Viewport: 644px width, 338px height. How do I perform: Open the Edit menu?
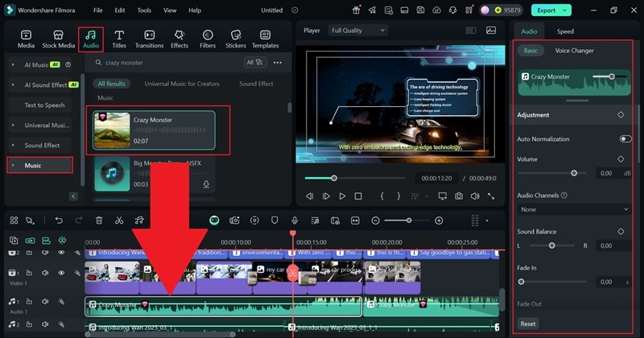(120, 10)
